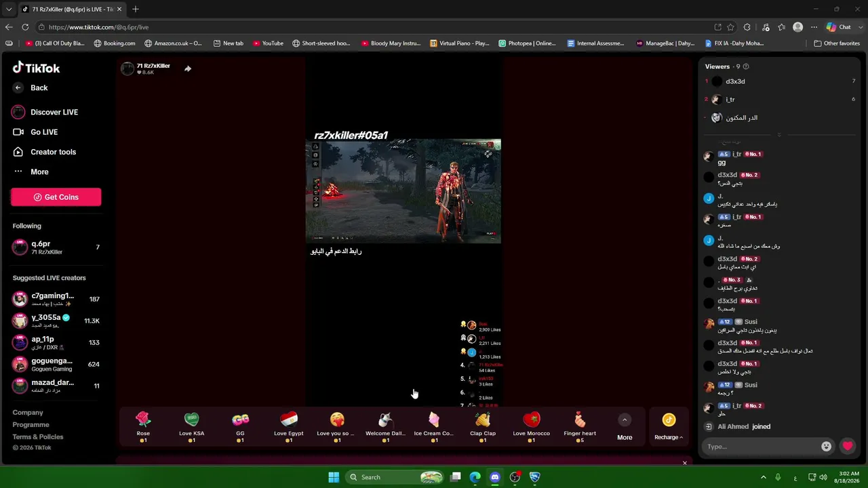Open the media control music icon

(766, 27)
